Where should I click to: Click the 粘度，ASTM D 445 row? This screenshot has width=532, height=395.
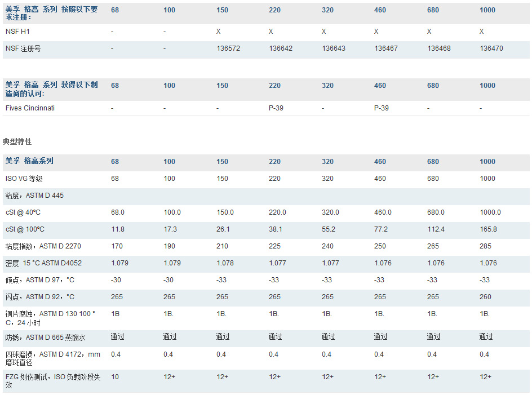tap(266, 196)
